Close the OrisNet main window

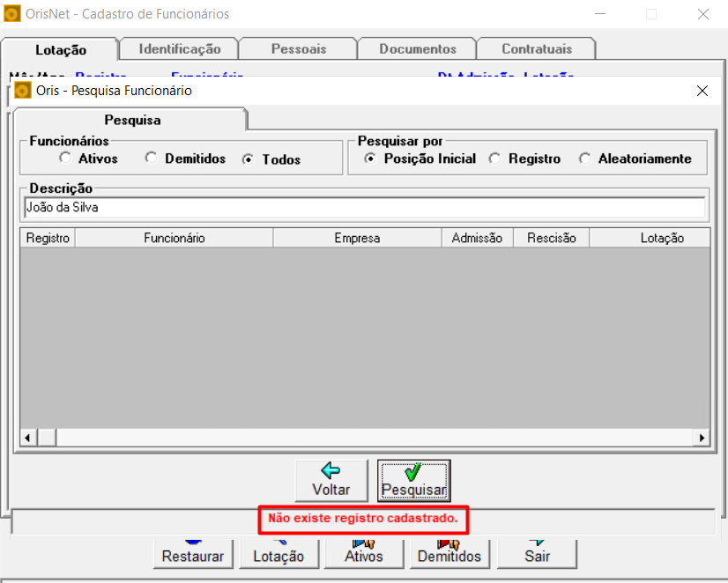tap(703, 14)
